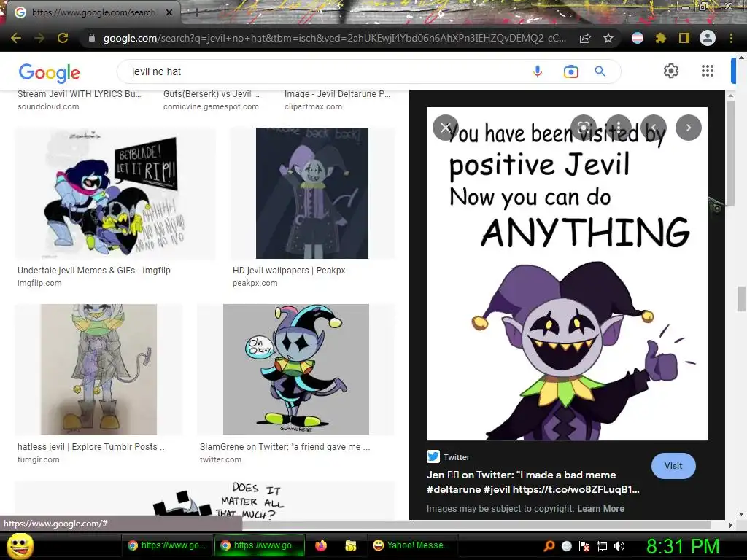
Task: Click the clipartmax.com source text
Action: (x=313, y=106)
